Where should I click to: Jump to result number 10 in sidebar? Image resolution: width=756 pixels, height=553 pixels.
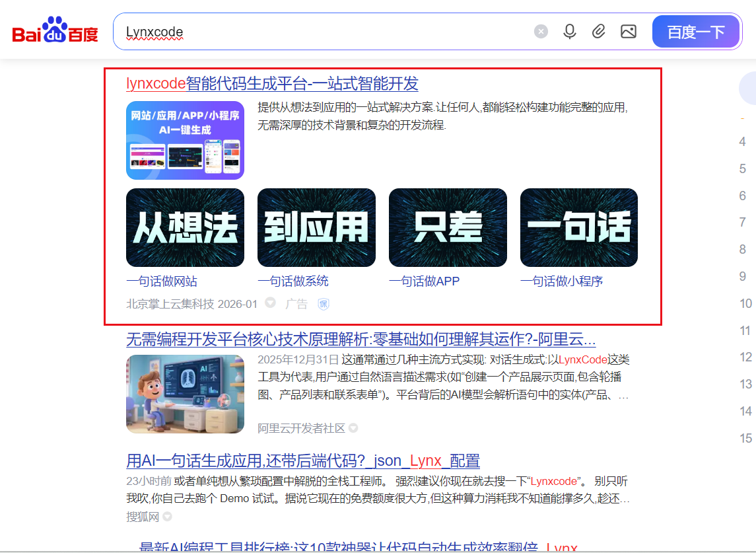tap(745, 303)
